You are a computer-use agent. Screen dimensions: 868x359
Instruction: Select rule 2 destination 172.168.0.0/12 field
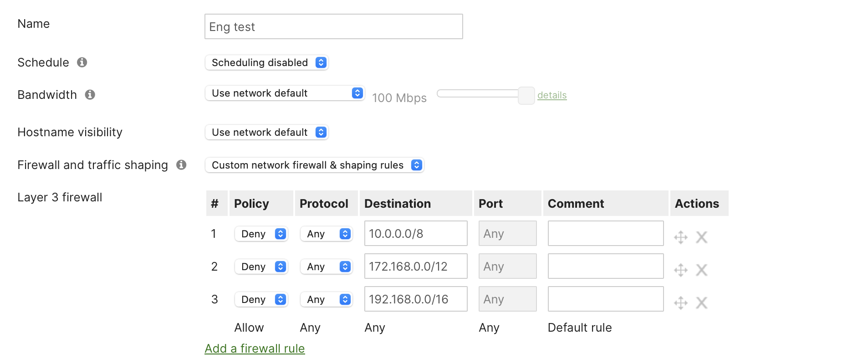(415, 266)
